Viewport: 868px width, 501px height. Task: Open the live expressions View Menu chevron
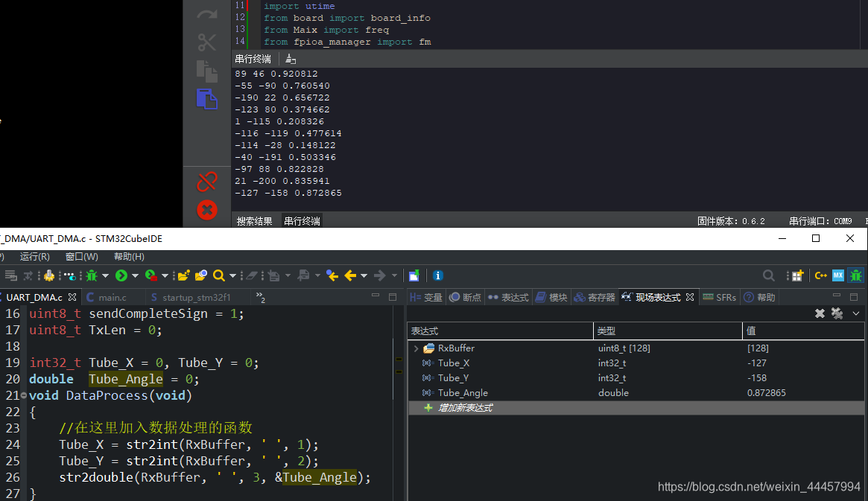856,313
